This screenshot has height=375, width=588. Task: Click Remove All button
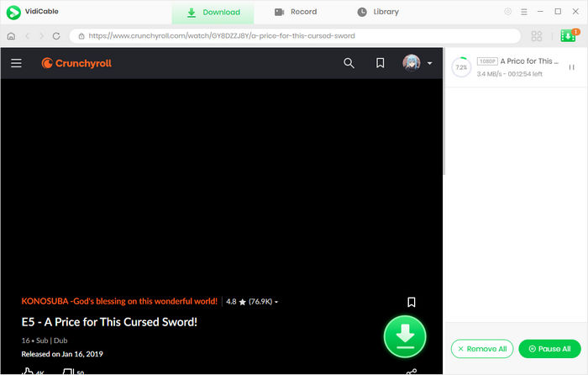tap(482, 349)
